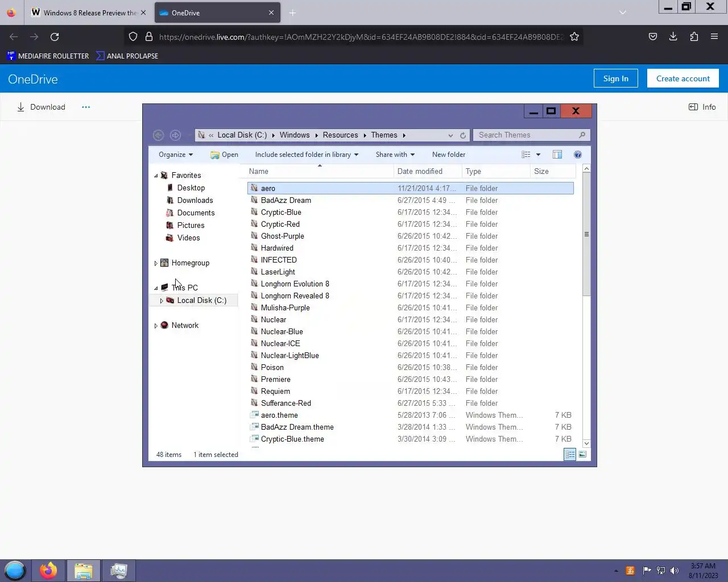The image size is (728, 582).
Task: Open Include selected folder in library menu
Action: point(307,155)
